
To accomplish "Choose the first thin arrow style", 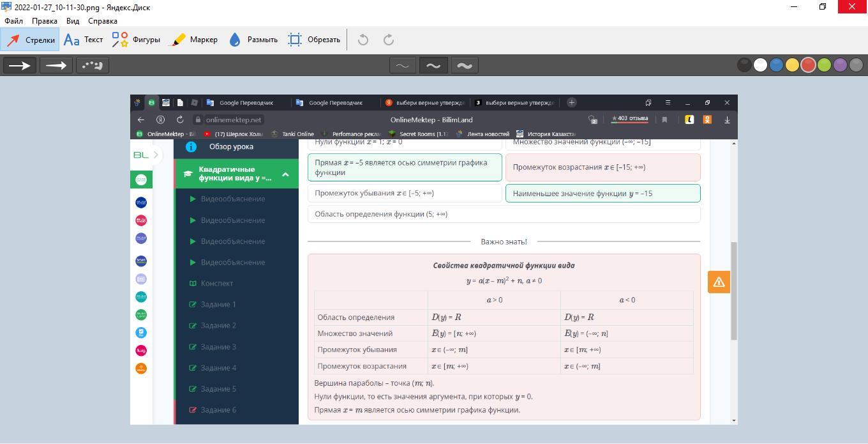I will click(20, 65).
